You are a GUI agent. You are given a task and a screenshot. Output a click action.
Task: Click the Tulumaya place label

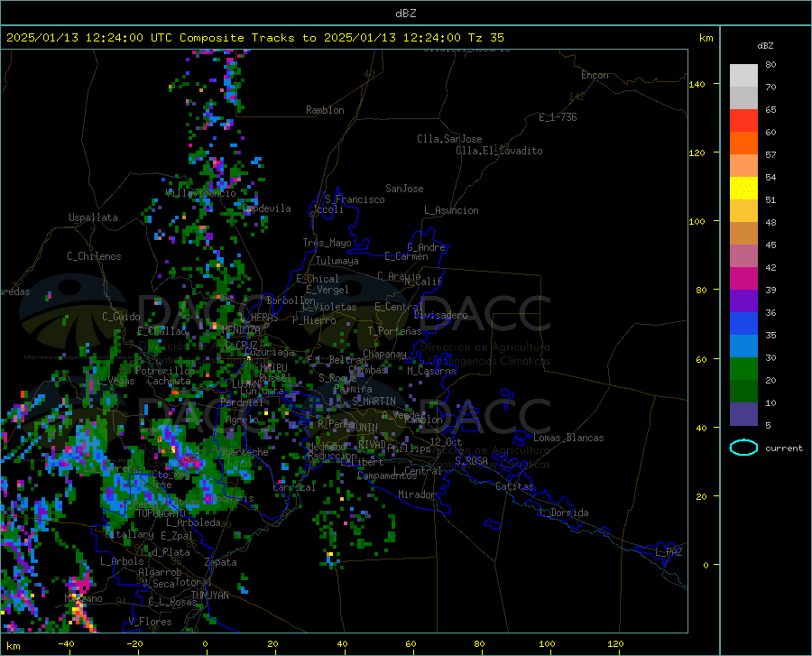click(x=337, y=261)
